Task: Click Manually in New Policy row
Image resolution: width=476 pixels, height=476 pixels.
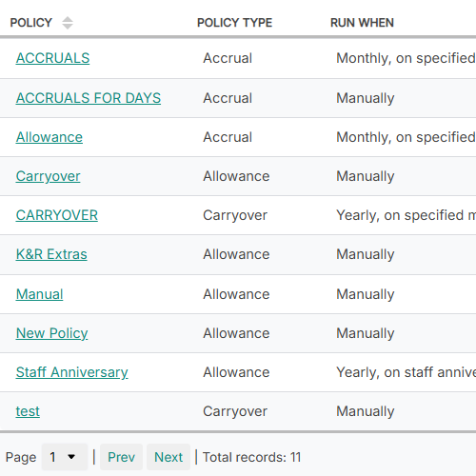Action: pyautogui.click(x=365, y=333)
